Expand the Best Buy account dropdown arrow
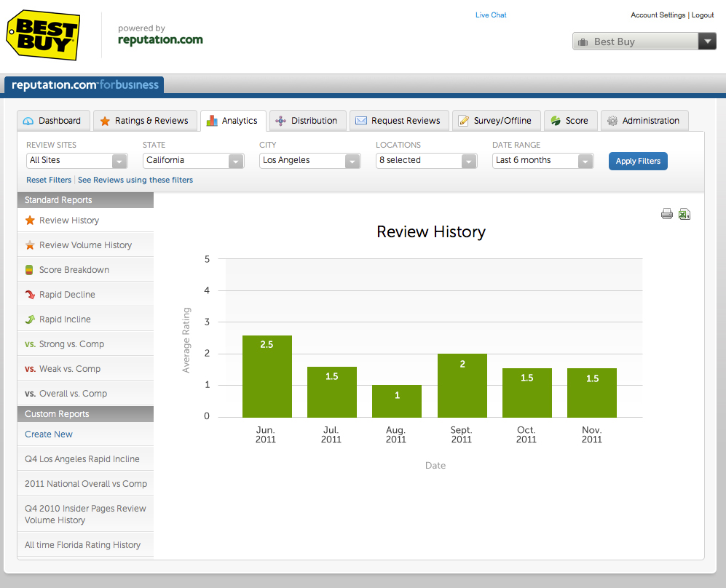Image resolution: width=726 pixels, height=588 pixels. [x=707, y=41]
